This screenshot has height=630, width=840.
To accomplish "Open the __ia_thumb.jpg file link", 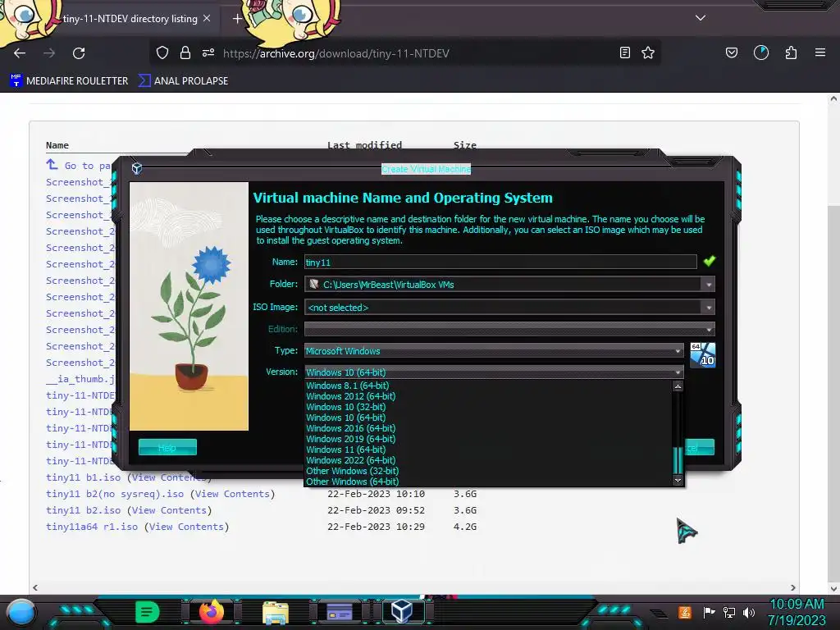I will coord(80,379).
